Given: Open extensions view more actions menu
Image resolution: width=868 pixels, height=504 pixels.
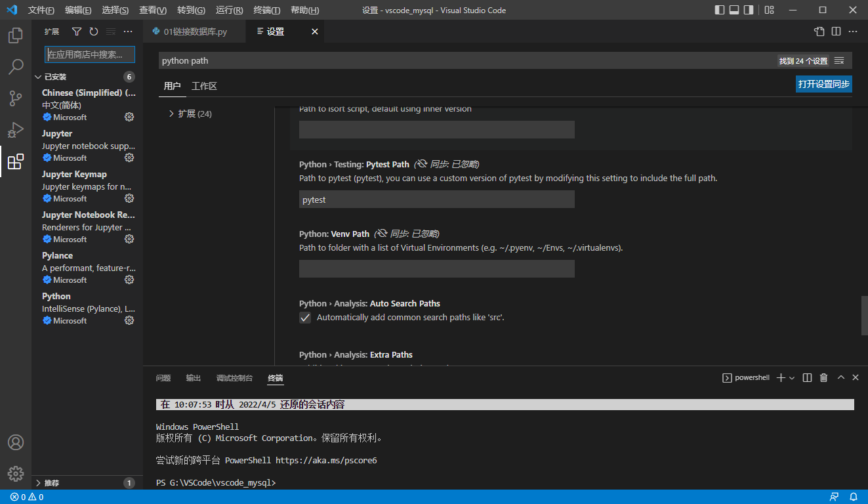Looking at the screenshot, I should click(x=128, y=31).
